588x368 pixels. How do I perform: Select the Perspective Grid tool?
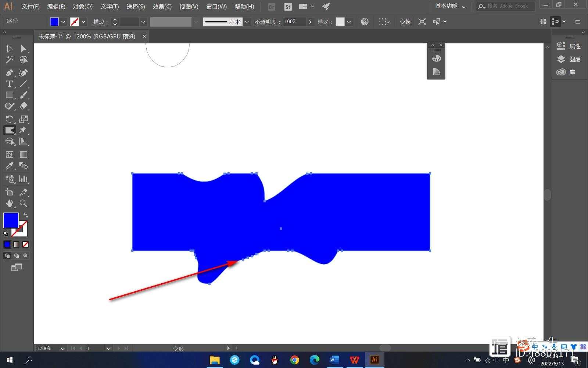[24, 142]
